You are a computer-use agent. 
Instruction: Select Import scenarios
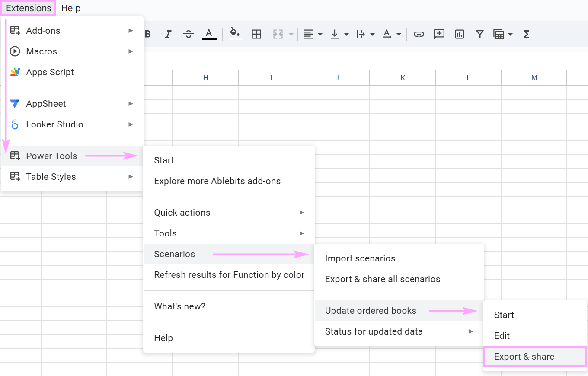(x=399, y=258)
